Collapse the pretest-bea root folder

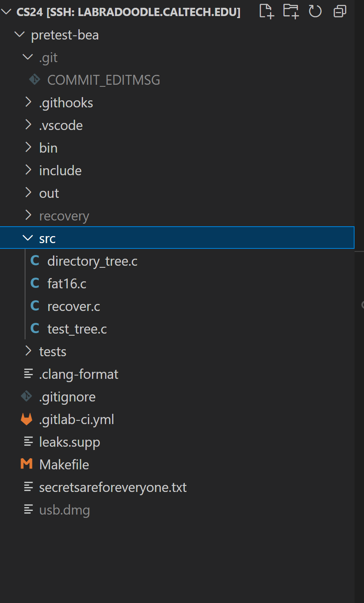[20, 35]
